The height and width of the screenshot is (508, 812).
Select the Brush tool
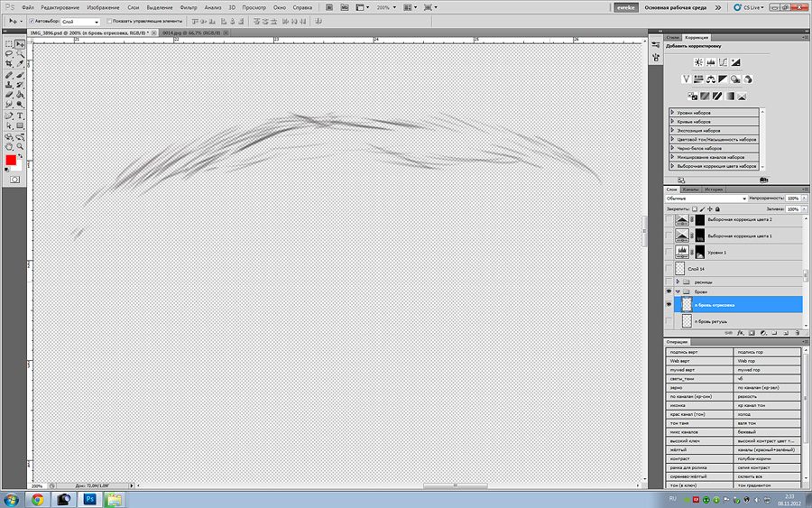click(20, 75)
